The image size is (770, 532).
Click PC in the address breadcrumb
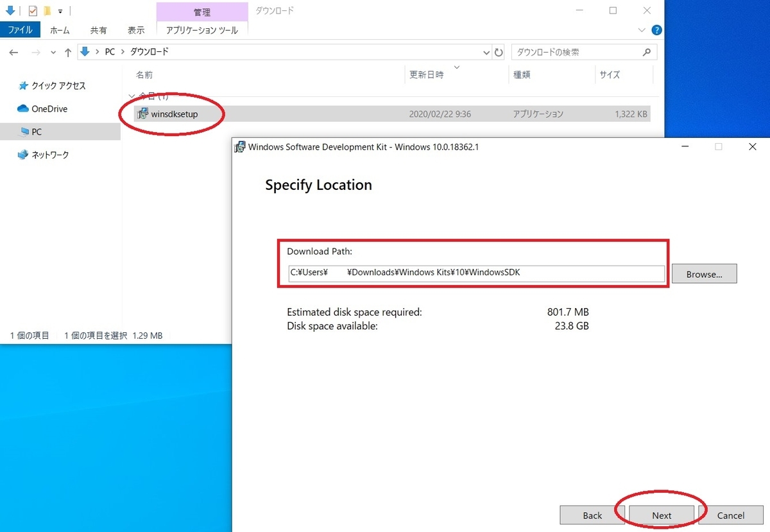[110, 52]
